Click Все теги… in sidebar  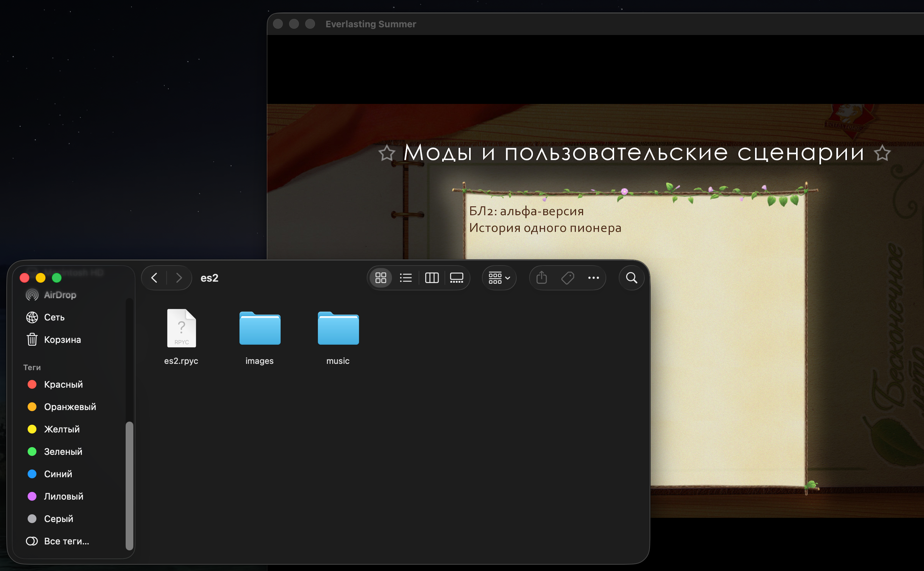point(66,541)
